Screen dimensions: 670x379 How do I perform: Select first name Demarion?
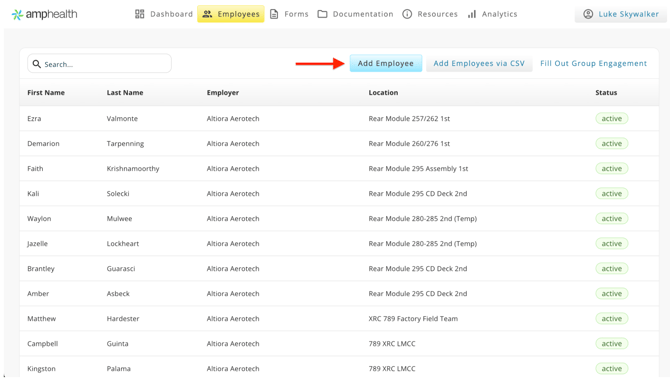[43, 144]
